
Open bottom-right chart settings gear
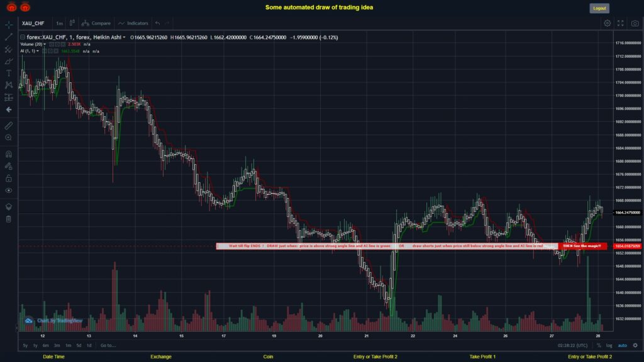[635, 345]
